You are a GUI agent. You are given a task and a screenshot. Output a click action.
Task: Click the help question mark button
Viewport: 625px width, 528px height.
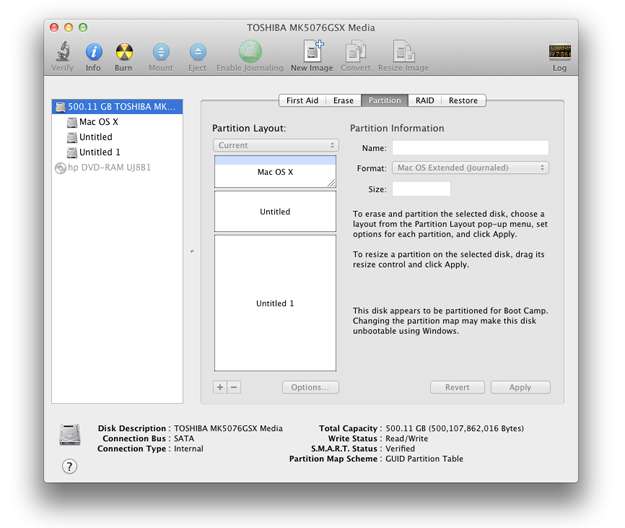[x=70, y=466]
